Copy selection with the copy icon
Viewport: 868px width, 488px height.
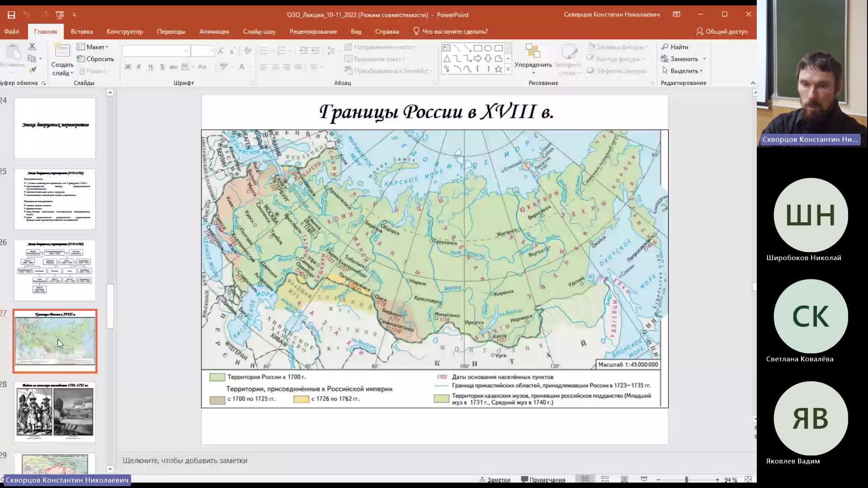pyautogui.click(x=32, y=59)
